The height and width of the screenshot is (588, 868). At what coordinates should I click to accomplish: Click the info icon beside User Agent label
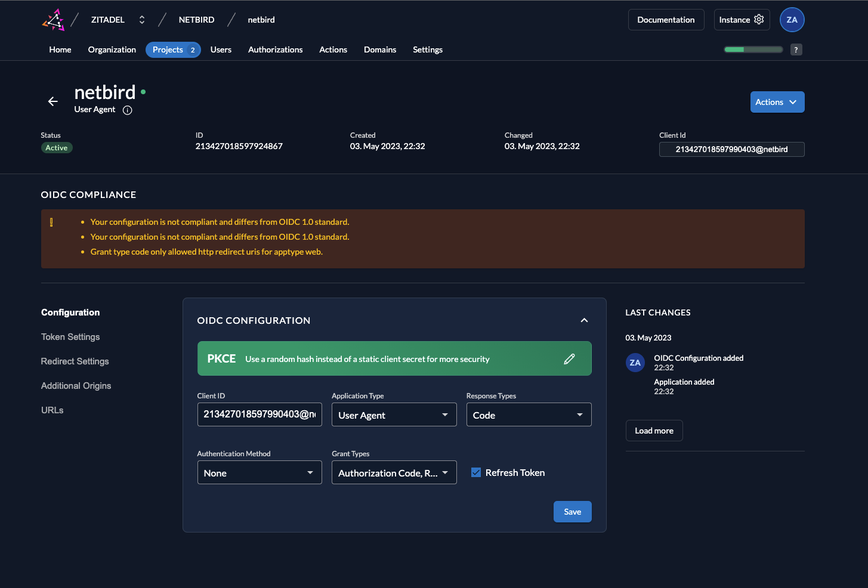click(127, 110)
